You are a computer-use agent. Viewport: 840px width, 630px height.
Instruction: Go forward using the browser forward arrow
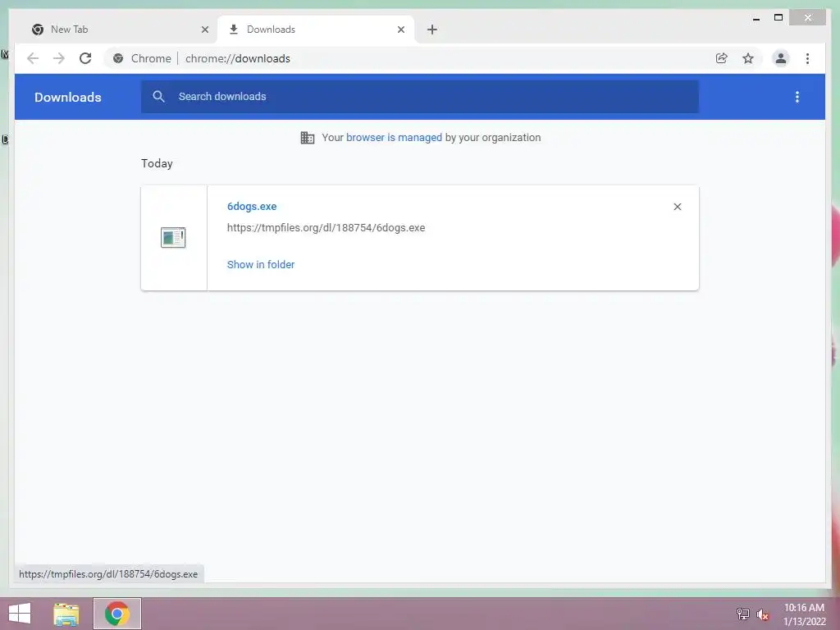[x=59, y=58]
